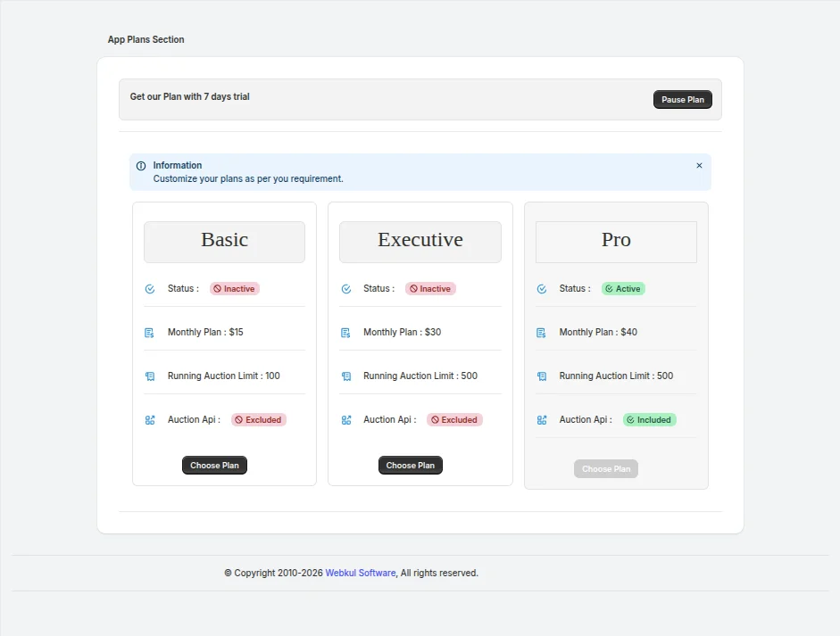Select the text 'Monthly Plan : $40'
840x636 pixels.
[598, 332]
